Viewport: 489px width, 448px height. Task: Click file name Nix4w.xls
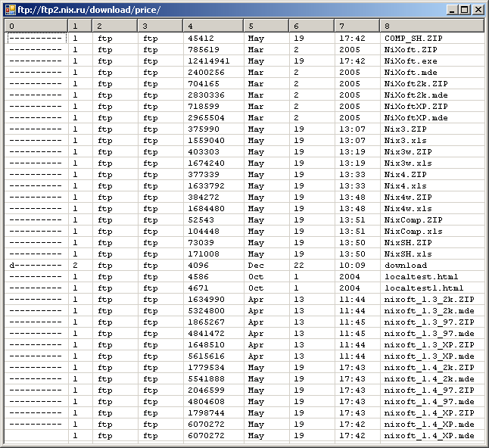point(408,209)
